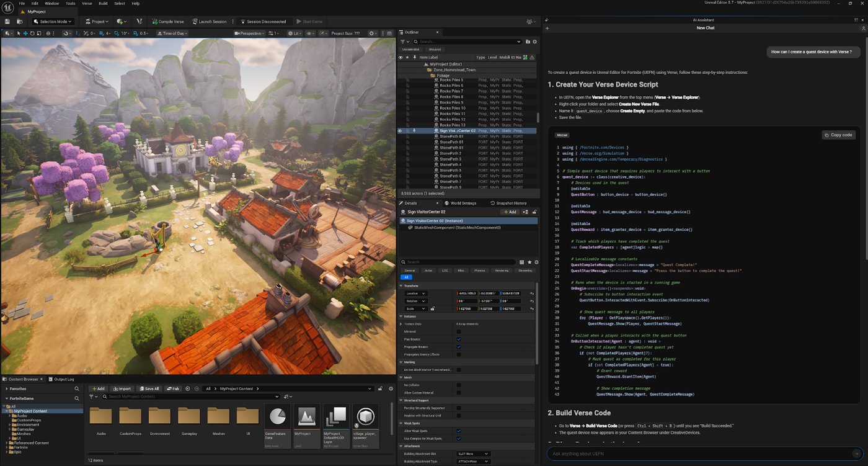This screenshot has width=868, height=466.
Task: Uncheck the Play Bounce checkbox
Action: pos(459,339)
